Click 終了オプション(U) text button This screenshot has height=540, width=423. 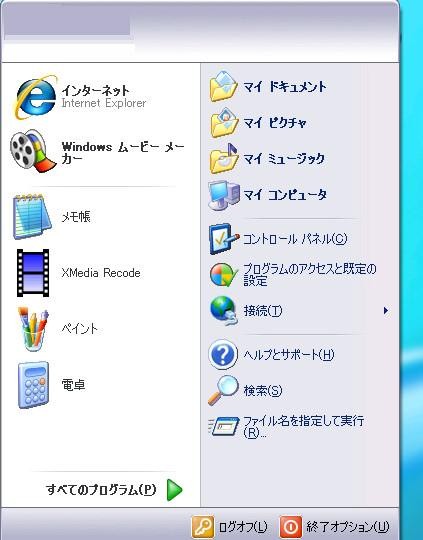click(x=348, y=527)
